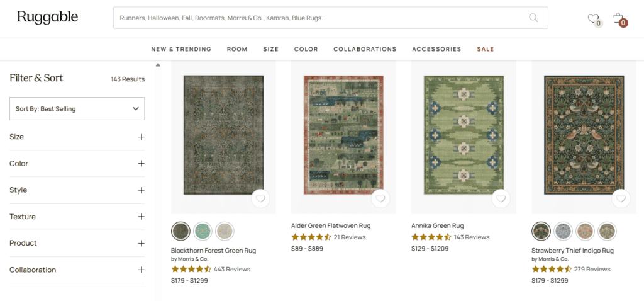Open the Strawberry Thief Indigo rug image
The image size is (644, 301).
pyautogui.click(x=584, y=135)
